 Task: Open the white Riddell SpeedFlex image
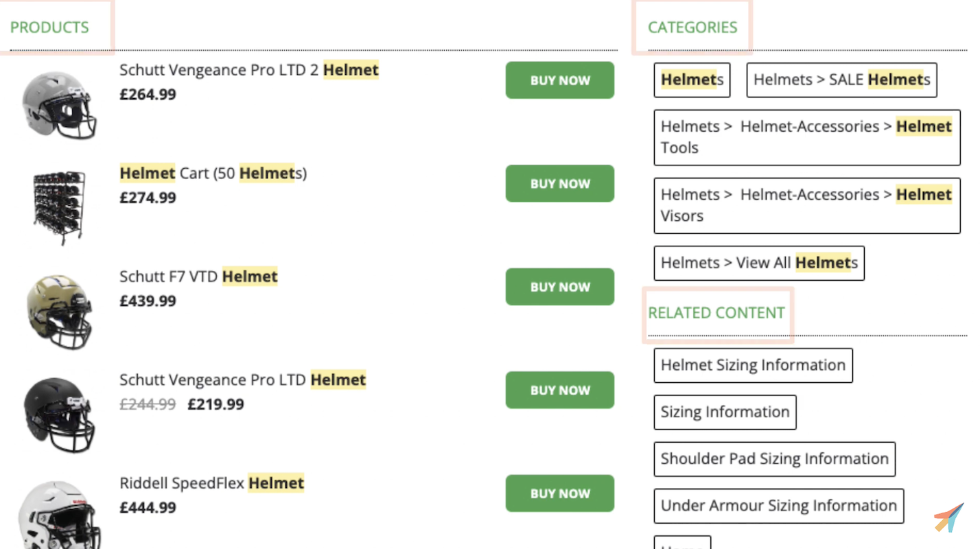(59, 515)
